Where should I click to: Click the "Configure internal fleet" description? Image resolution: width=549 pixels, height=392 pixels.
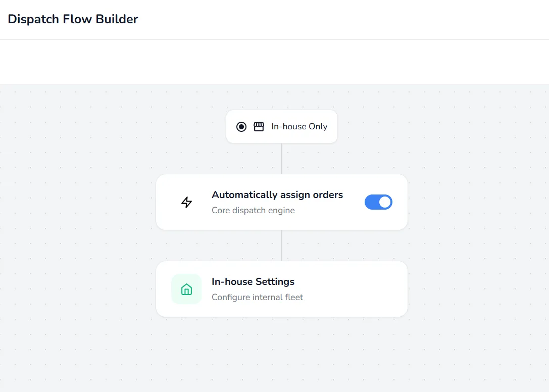coord(258,297)
